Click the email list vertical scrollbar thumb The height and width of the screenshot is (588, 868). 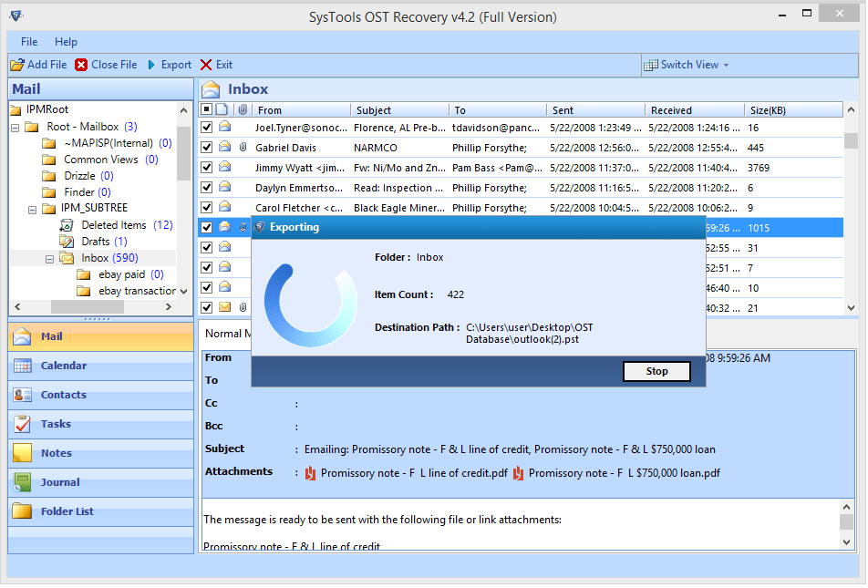pyautogui.click(x=852, y=140)
